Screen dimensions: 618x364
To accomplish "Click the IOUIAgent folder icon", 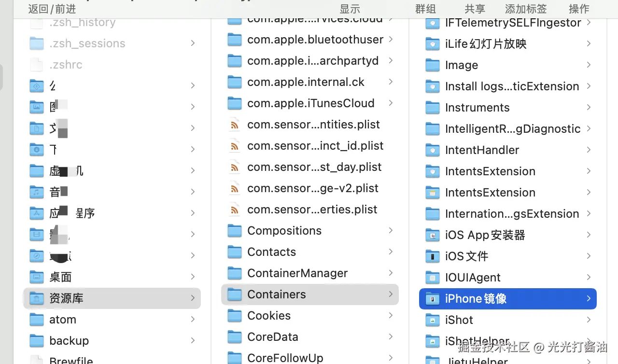I will [432, 278].
